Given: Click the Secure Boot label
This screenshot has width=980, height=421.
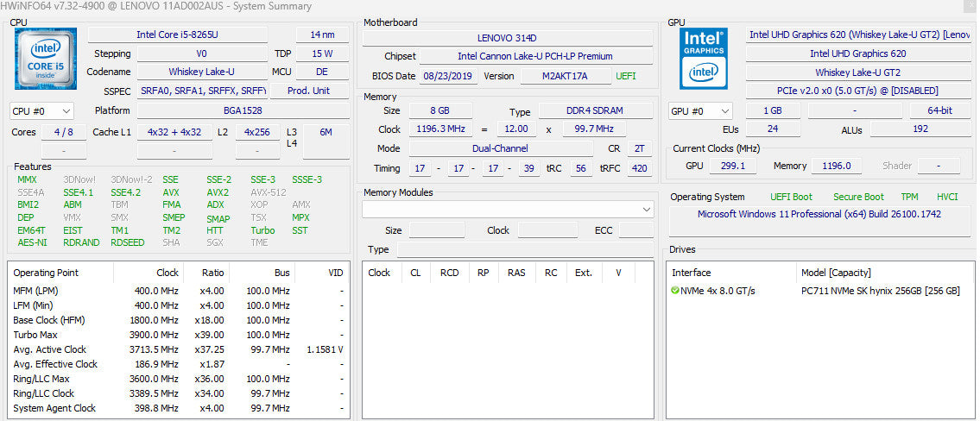Looking at the screenshot, I should point(859,197).
